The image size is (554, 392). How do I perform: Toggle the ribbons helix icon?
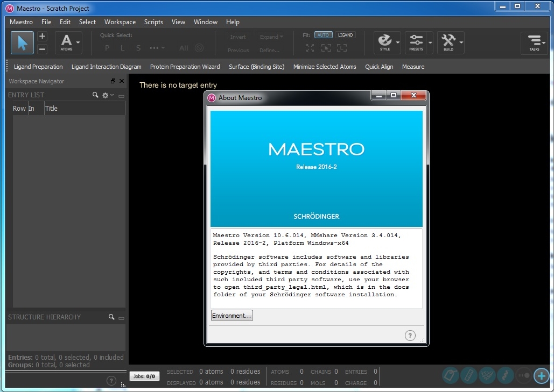pos(506,375)
